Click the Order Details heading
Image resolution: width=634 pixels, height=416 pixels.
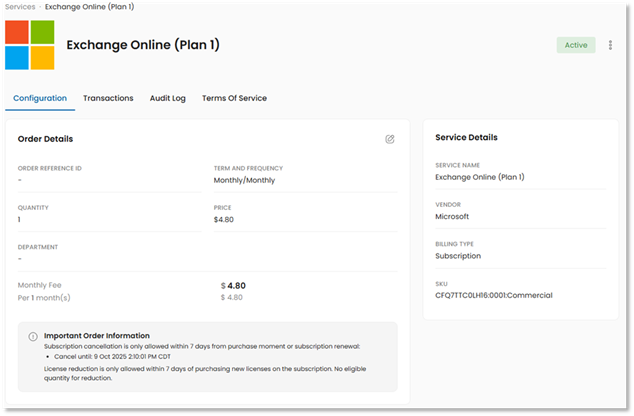coord(45,139)
